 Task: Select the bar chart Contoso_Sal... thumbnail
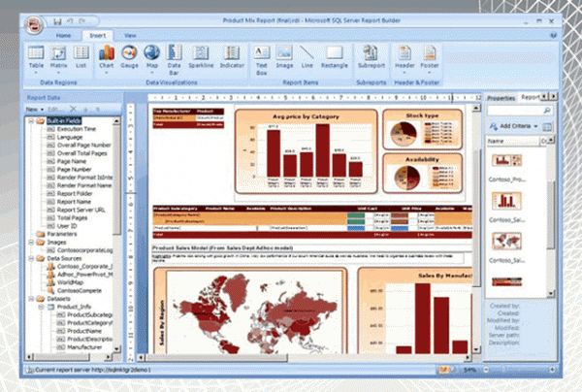click(x=506, y=201)
